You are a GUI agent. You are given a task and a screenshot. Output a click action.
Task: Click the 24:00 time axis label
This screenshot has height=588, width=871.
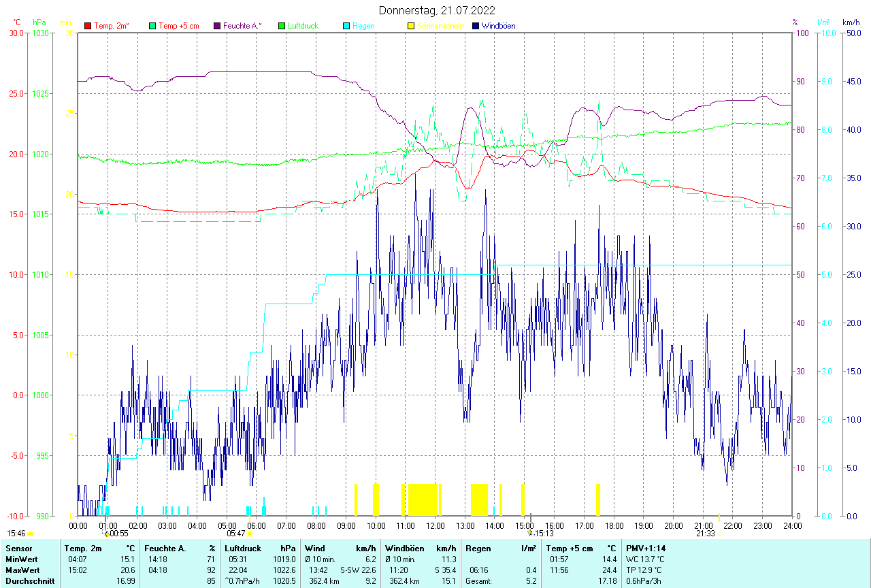[792, 525]
